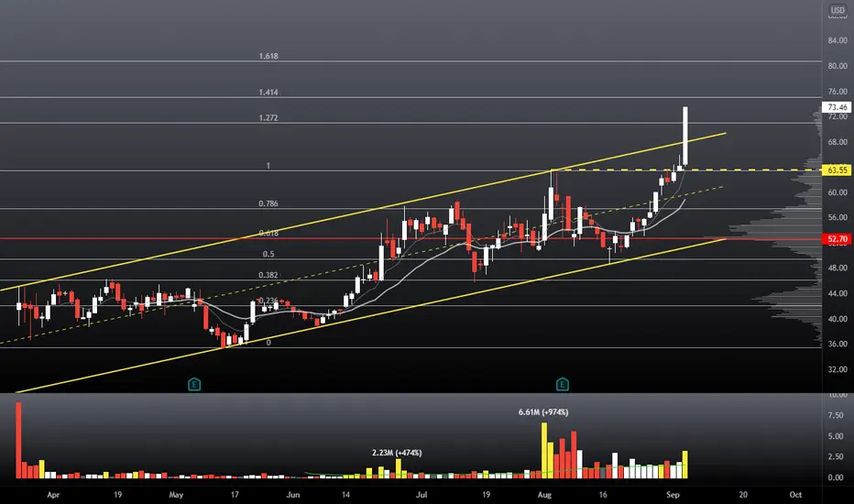Click the Fibonacci level label 1
854x504 pixels.
(x=268, y=166)
